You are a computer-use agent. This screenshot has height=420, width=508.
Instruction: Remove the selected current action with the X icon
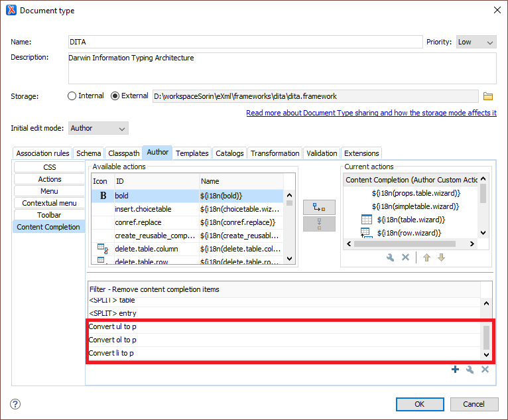(405, 257)
